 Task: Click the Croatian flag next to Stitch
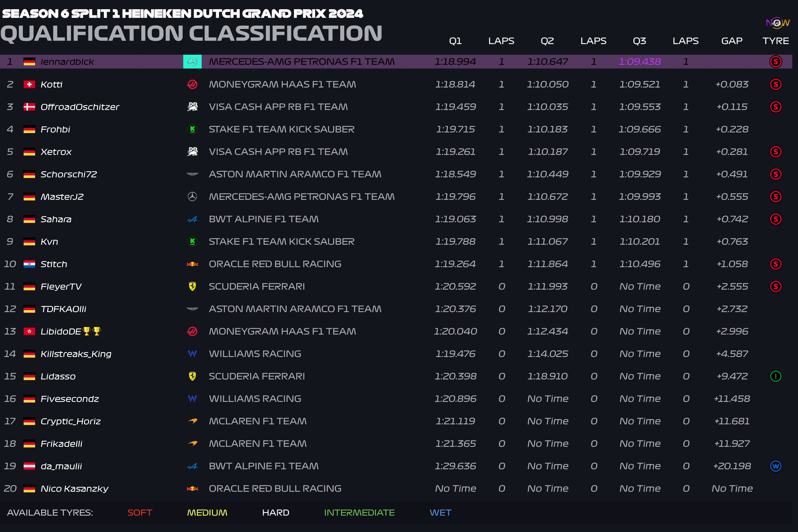tap(29, 264)
